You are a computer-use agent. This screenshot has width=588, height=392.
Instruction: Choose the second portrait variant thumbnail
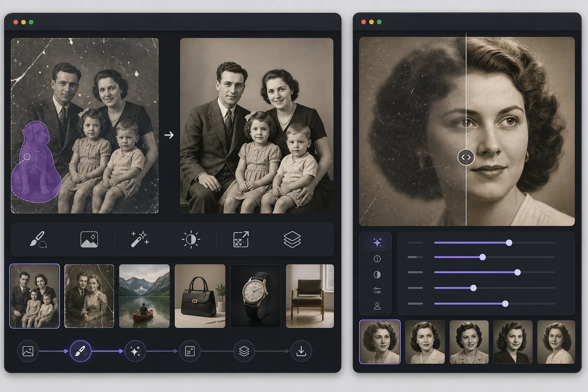[x=425, y=342]
